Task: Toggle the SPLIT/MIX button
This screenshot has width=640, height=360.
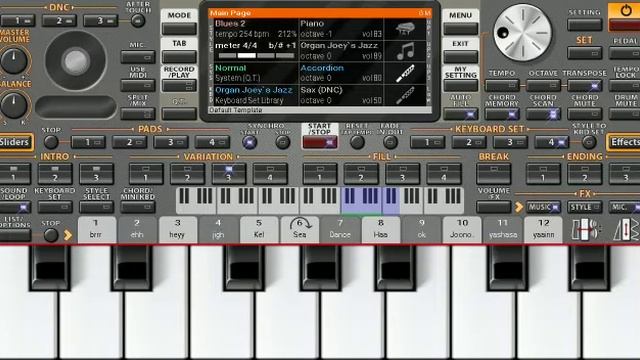Action: coord(138,114)
